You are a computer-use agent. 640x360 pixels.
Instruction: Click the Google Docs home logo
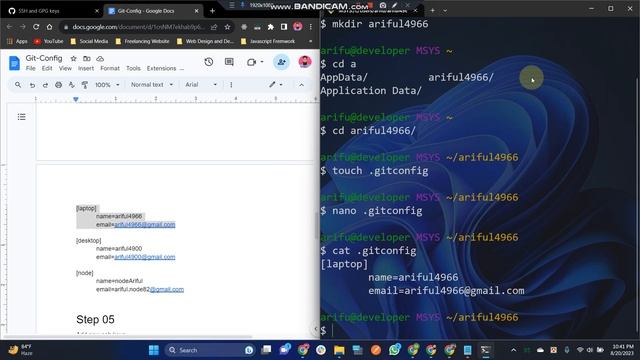coord(14,63)
